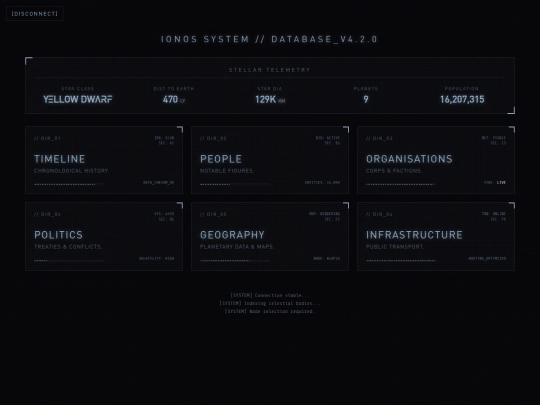Click the 'TRN: ONLINE' tag in Infrastructure card

(x=494, y=214)
